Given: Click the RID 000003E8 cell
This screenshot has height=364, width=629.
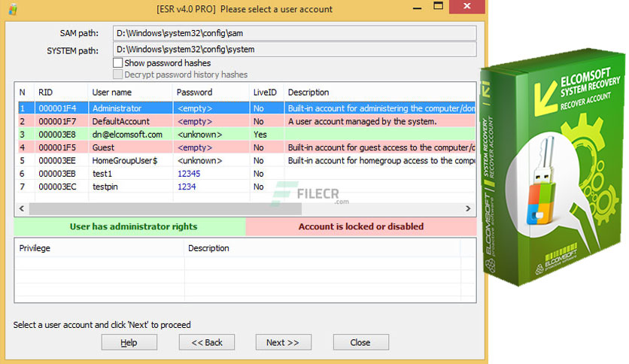Looking at the screenshot, I should coord(57,135).
